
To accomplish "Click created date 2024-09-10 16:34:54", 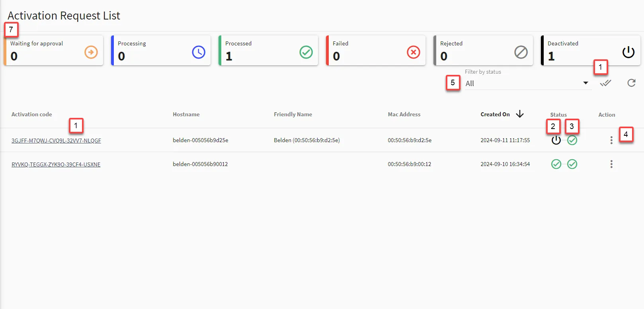I will coord(505,164).
